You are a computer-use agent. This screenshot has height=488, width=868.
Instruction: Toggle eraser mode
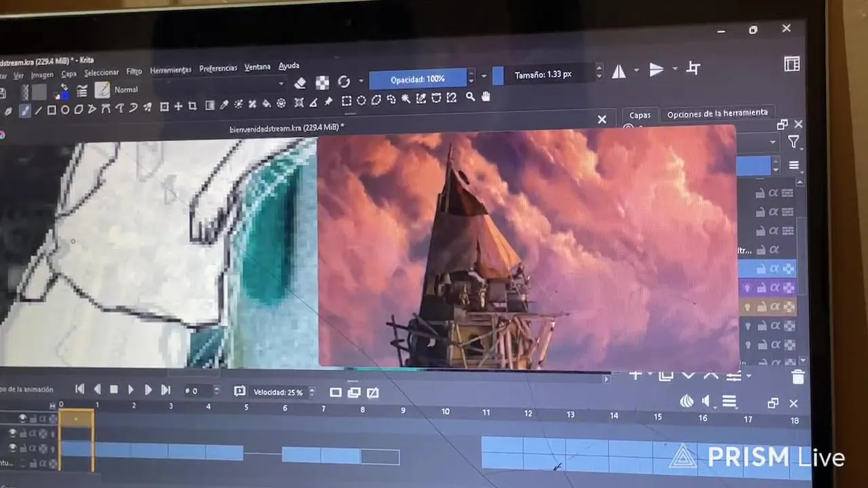tap(300, 83)
